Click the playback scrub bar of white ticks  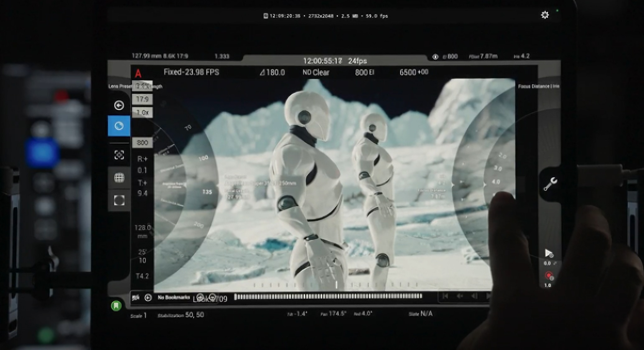[x=328, y=296]
